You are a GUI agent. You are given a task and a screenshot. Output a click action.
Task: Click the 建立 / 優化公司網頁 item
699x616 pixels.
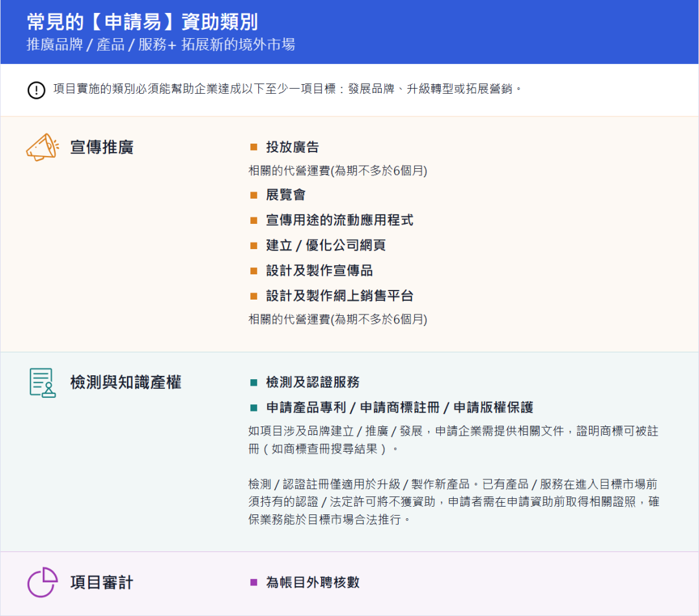[x=326, y=245]
